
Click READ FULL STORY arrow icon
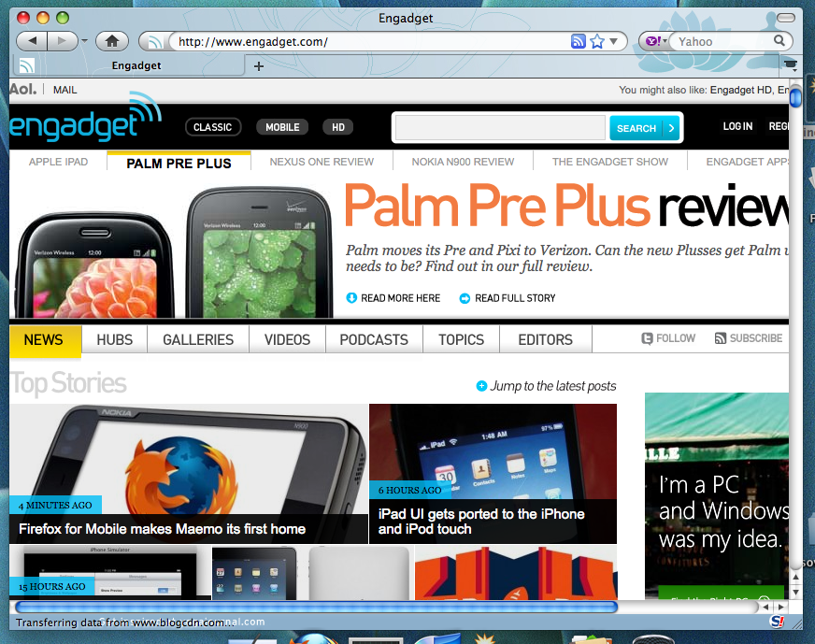point(465,298)
